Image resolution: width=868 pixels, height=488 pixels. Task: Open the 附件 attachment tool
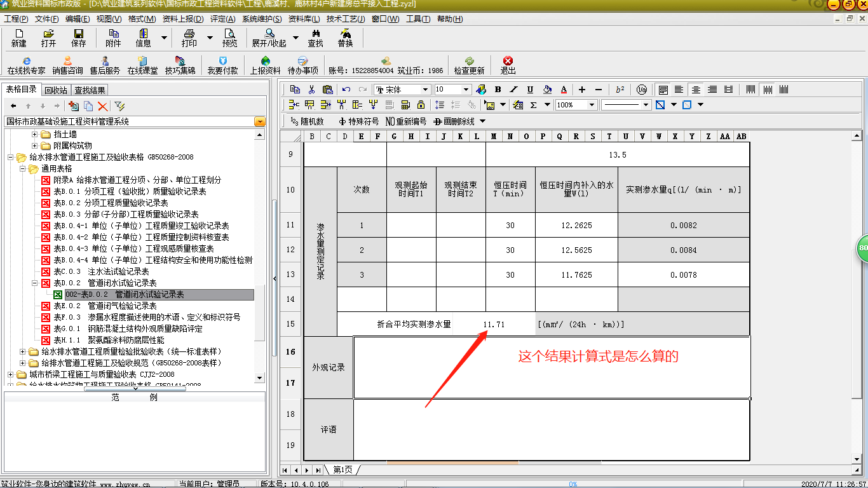point(113,38)
